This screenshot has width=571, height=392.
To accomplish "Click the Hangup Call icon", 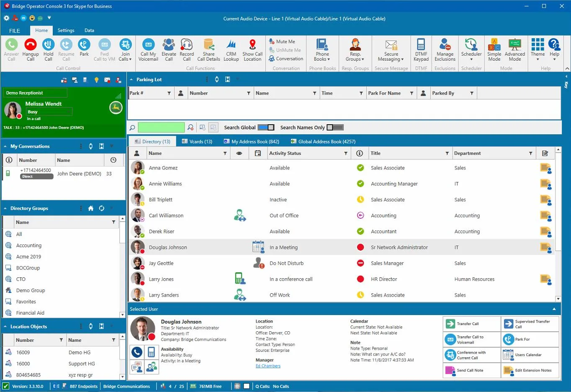I will (30, 49).
